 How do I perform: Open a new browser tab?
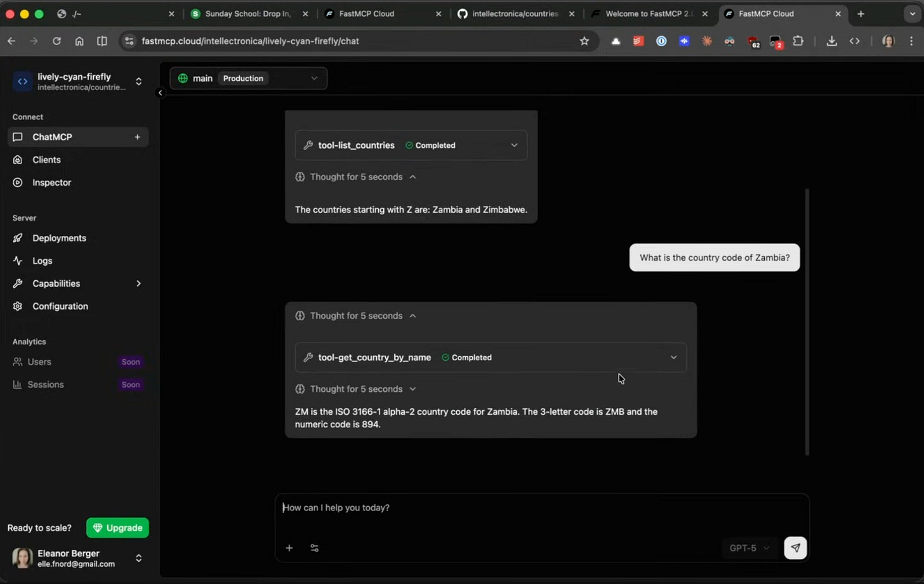pos(861,13)
